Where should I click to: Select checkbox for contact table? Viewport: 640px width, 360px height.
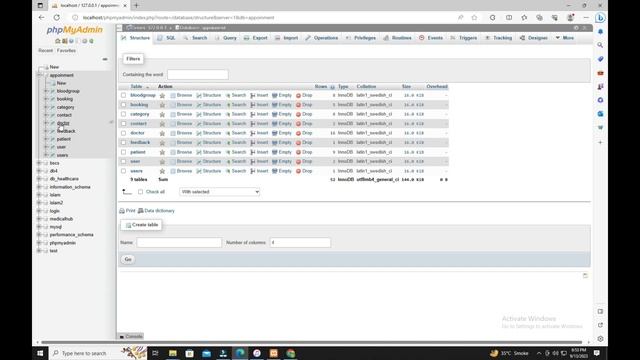[124, 124]
